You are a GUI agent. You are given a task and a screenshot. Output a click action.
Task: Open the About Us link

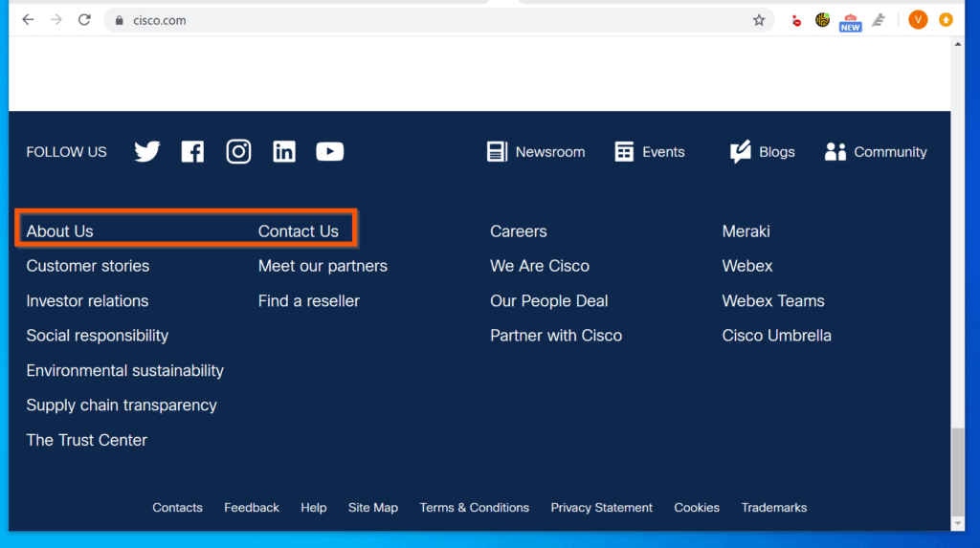[x=59, y=231]
